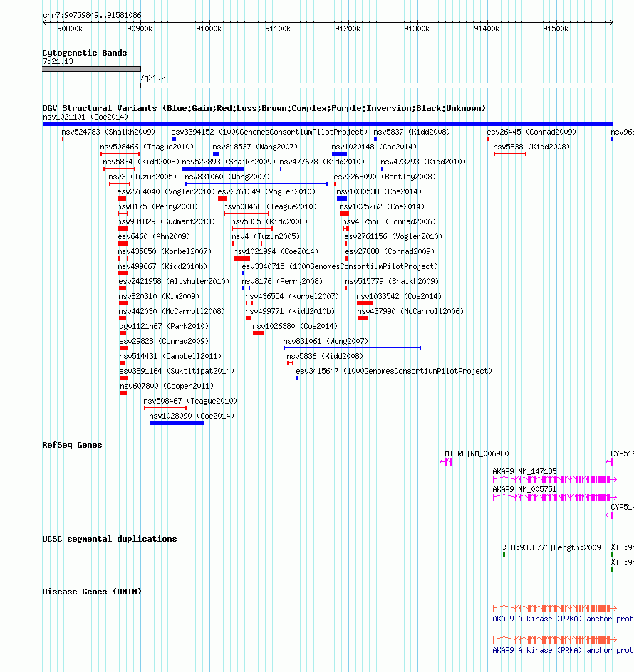Open the nsv524783 (Shaikh2009) variant label
This screenshot has width=634, height=672.
pyautogui.click(x=108, y=132)
